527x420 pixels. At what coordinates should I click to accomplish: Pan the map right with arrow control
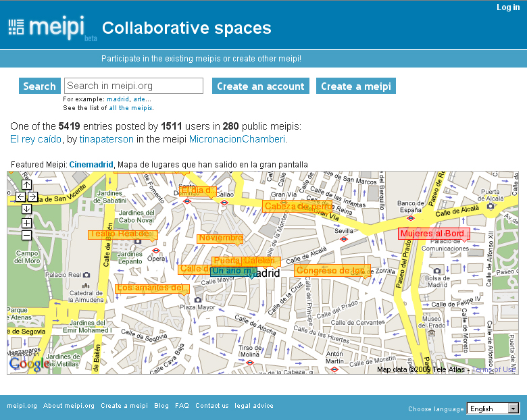[32, 196]
